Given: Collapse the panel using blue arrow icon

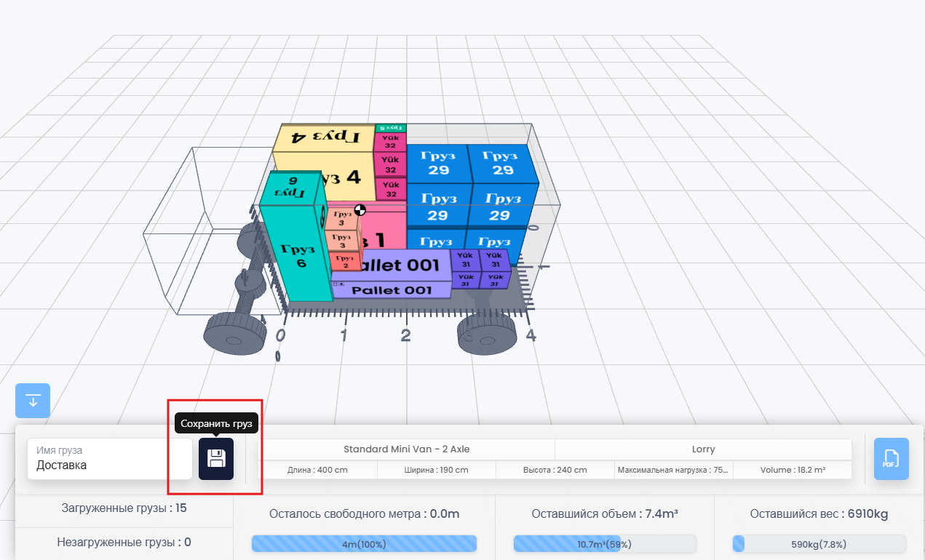Looking at the screenshot, I should point(32,401).
